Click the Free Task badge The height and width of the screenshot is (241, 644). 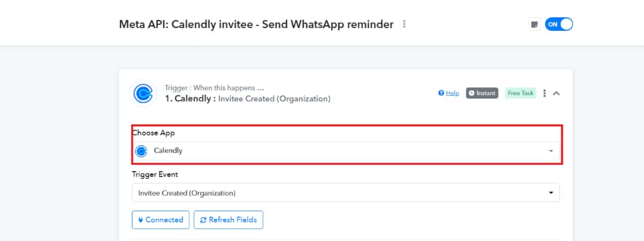tap(520, 93)
